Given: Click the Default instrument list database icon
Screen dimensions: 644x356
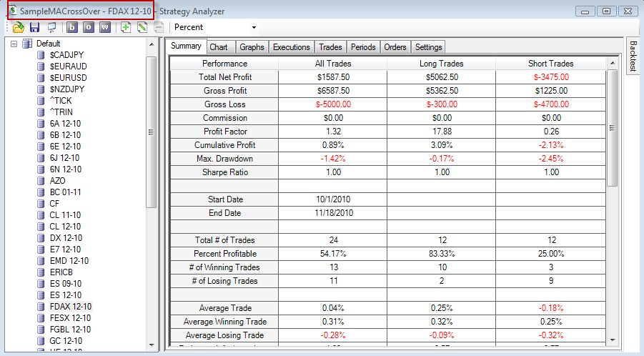Looking at the screenshot, I should click(27, 44).
